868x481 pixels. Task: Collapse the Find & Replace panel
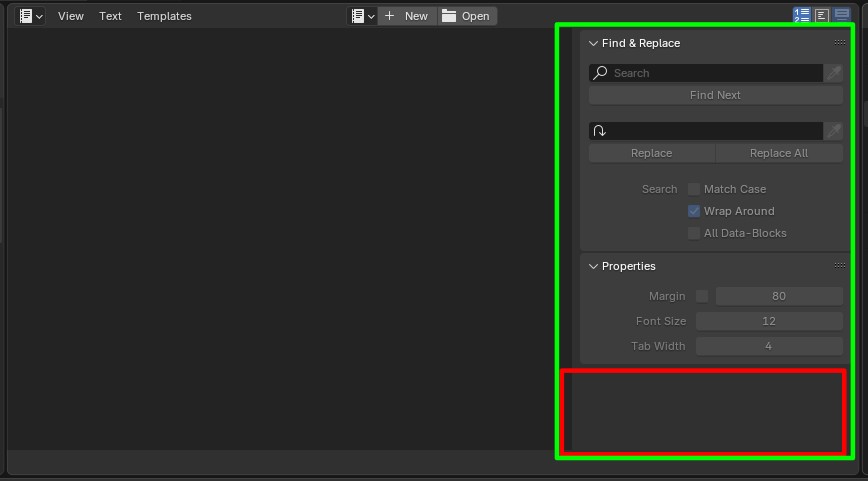[593, 43]
